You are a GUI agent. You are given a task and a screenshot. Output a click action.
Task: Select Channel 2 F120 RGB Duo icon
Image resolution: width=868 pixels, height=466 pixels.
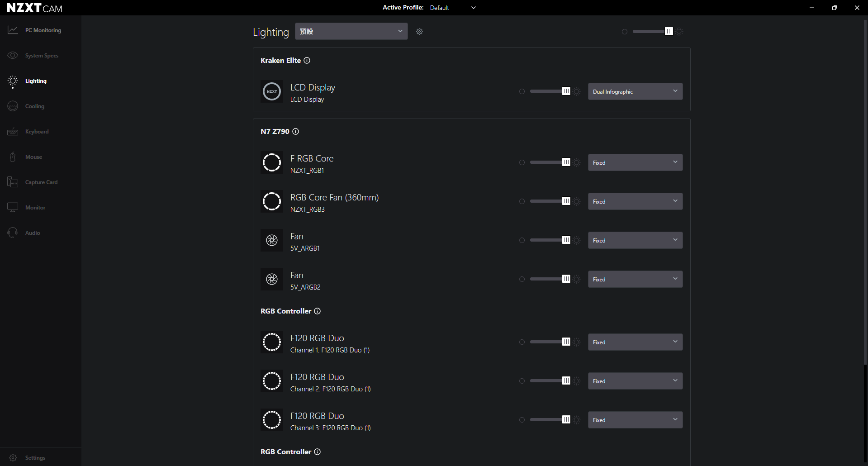click(272, 381)
